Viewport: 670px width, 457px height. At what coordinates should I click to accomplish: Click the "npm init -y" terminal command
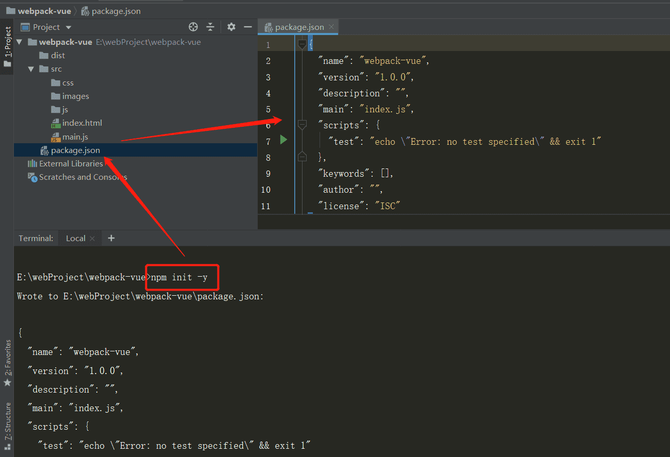[179, 277]
